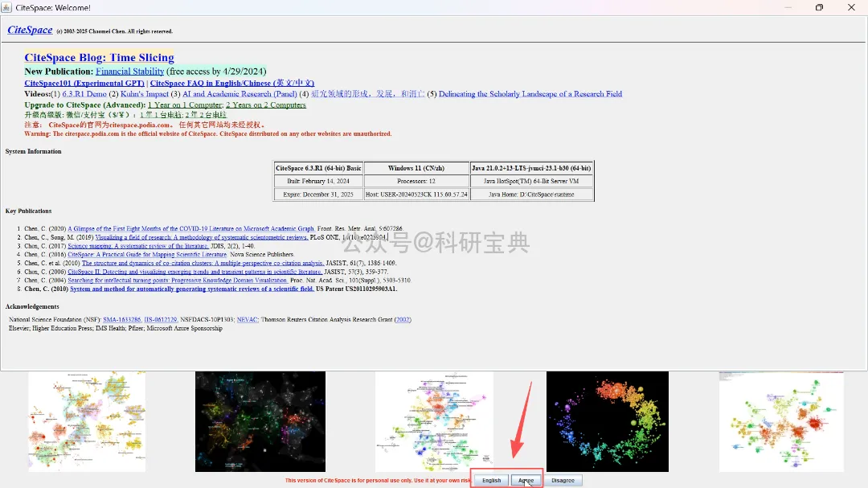Open the 6.3.R1 Demo video link
The height and width of the screenshot is (488, 868).
(x=84, y=94)
